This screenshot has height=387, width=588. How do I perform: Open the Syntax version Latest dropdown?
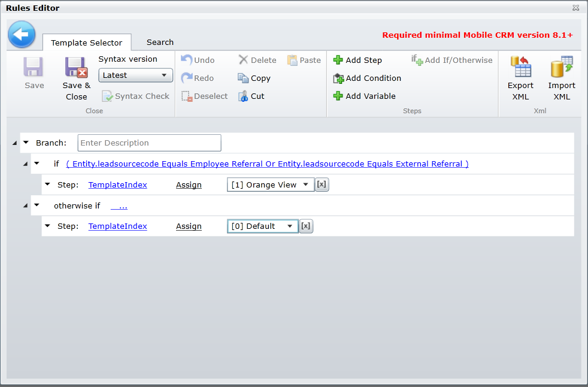(x=135, y=75)
